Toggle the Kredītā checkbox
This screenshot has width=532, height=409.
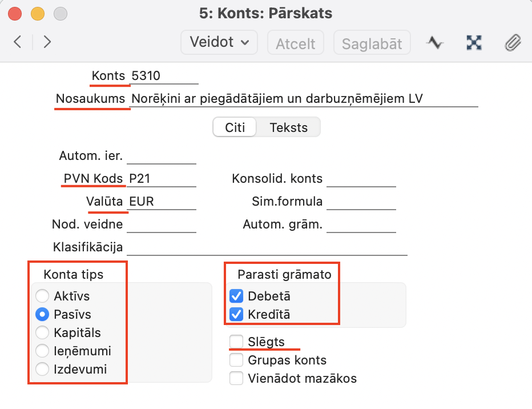[x=236, y=314]
